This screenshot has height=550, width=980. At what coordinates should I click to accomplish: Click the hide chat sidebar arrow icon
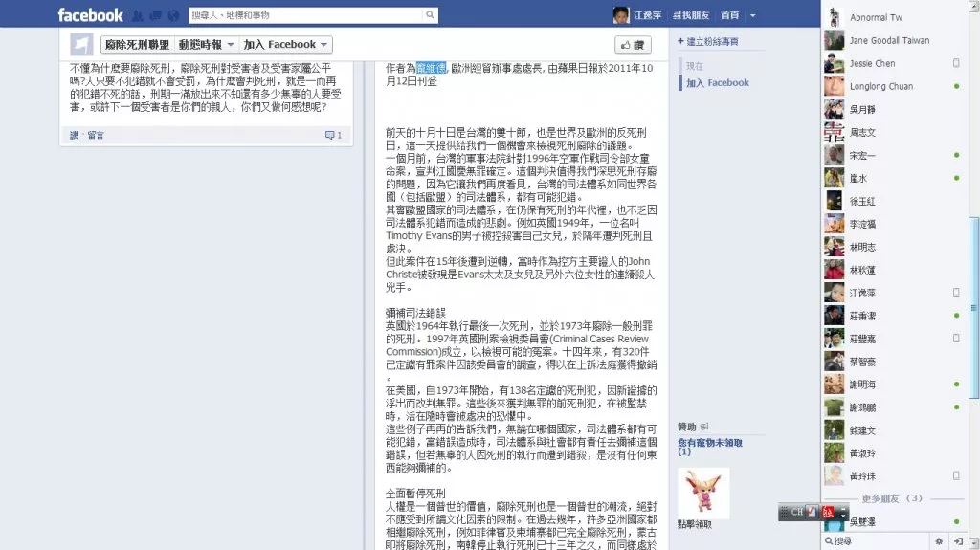pos(958,541)
